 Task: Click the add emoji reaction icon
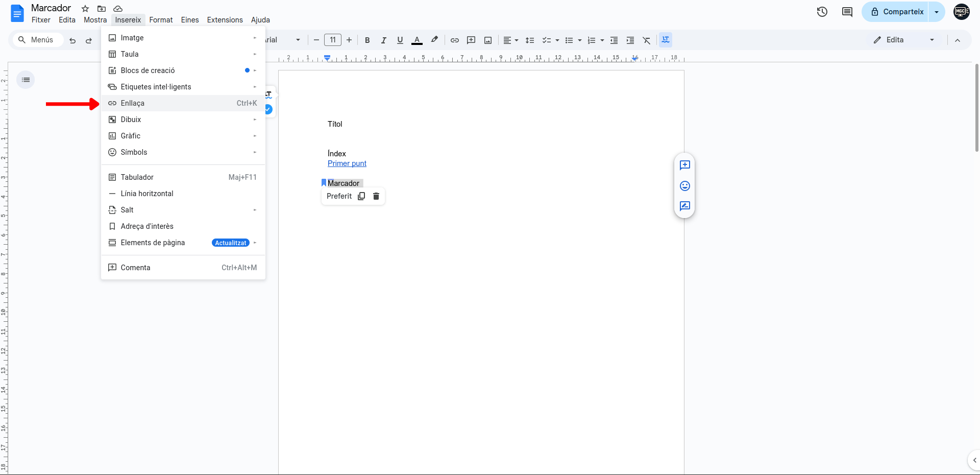click(685, 186)
